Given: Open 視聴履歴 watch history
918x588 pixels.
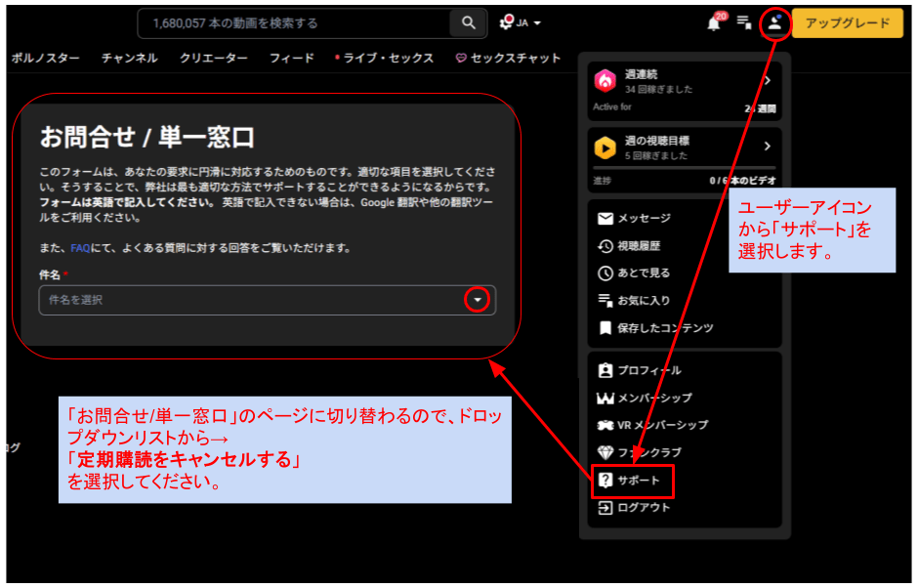Looking at the screenshot, I should pos(644,246).
